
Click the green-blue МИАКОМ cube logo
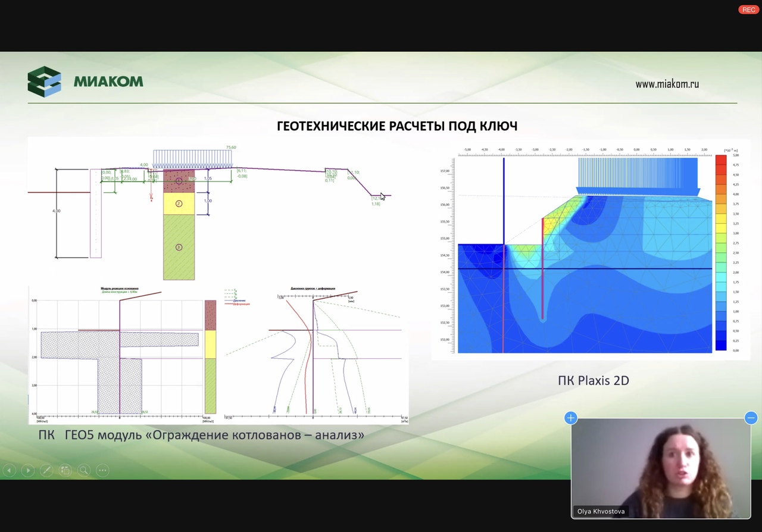[44, 82]
